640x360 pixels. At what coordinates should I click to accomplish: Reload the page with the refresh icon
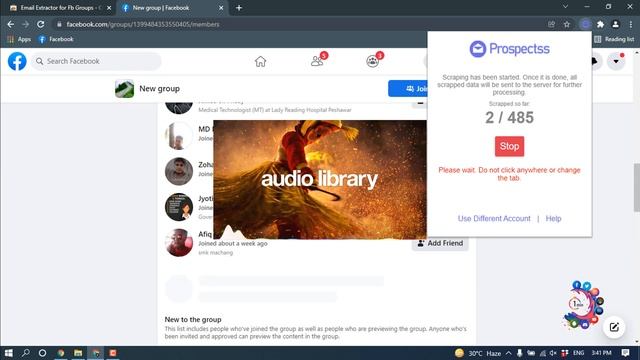[x=40, y=24]
